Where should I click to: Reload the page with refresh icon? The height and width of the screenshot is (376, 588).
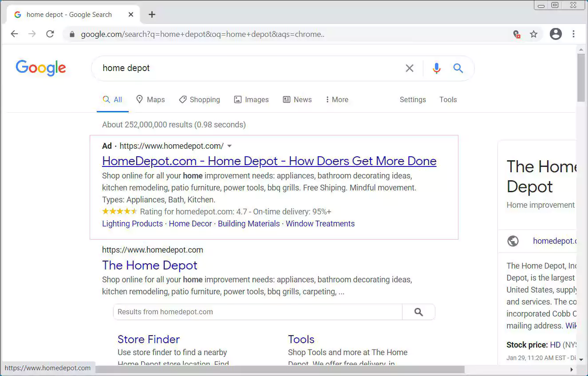tap(50, 34)
